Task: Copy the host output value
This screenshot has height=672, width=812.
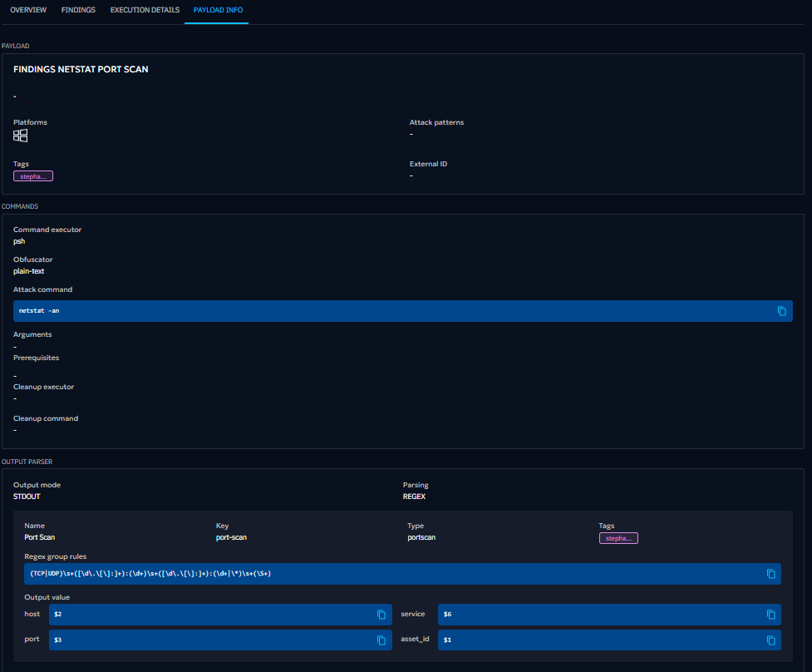Action: [x=381, y=615]
